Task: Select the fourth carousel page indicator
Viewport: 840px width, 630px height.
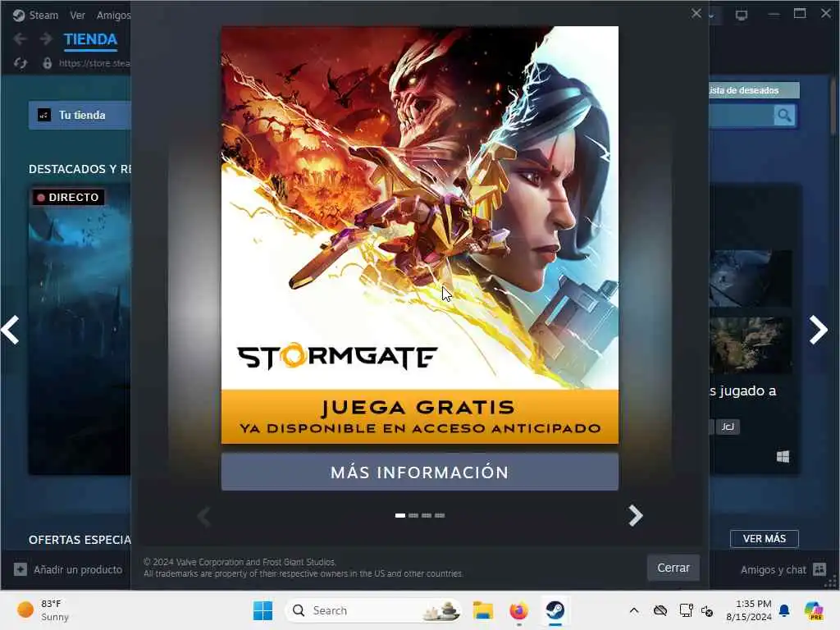Action: [x=440, y=515]
